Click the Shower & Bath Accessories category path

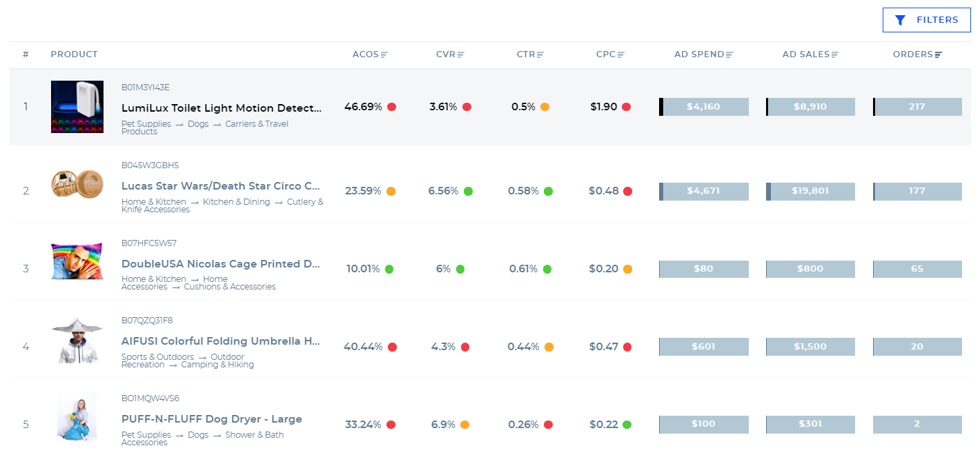tap(202, 438)
